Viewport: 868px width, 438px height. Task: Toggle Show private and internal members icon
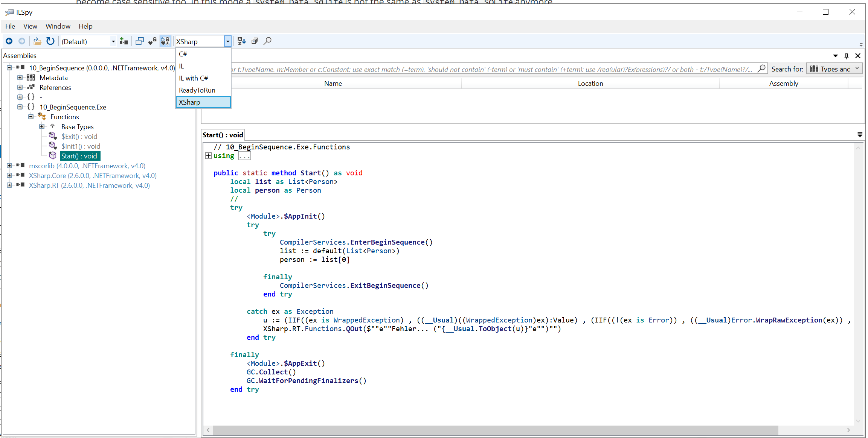(153, 41)
